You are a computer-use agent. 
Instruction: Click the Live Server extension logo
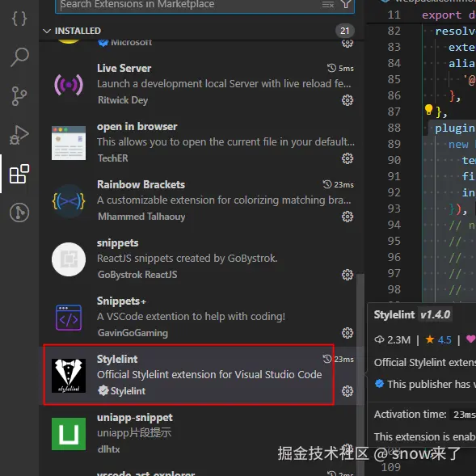69,85
